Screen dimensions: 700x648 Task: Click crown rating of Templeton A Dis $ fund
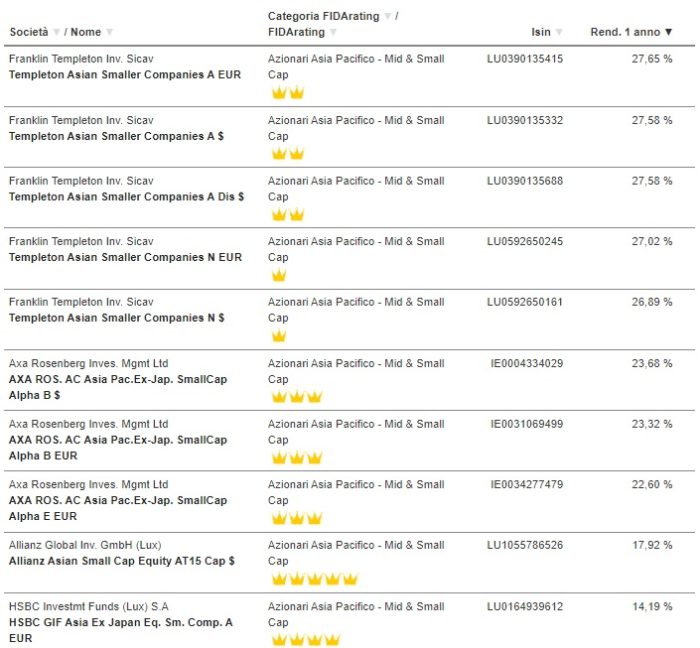click(288, 215)
